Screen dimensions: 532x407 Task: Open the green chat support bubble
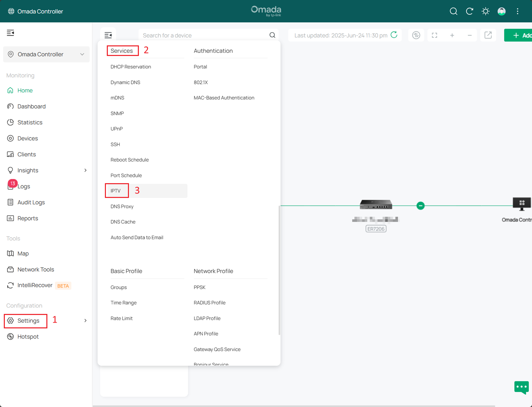(521, 387)
